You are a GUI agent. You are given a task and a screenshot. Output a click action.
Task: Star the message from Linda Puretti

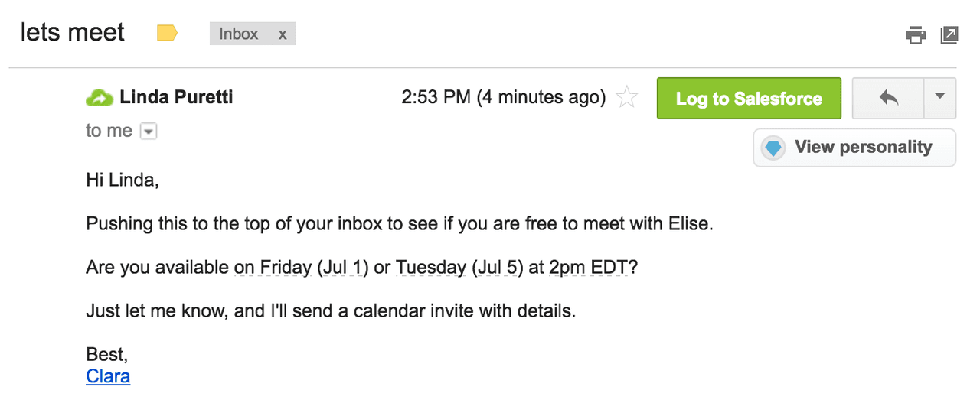627,98
